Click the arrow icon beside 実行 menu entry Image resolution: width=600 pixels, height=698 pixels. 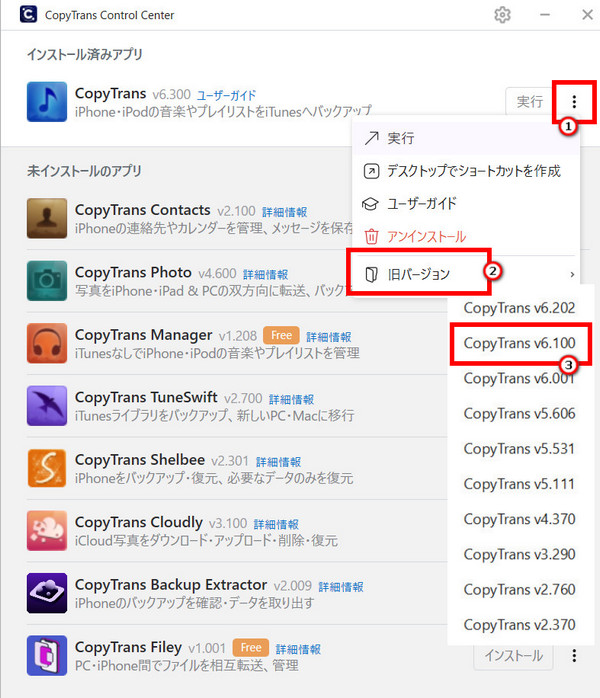pos(371,138)
